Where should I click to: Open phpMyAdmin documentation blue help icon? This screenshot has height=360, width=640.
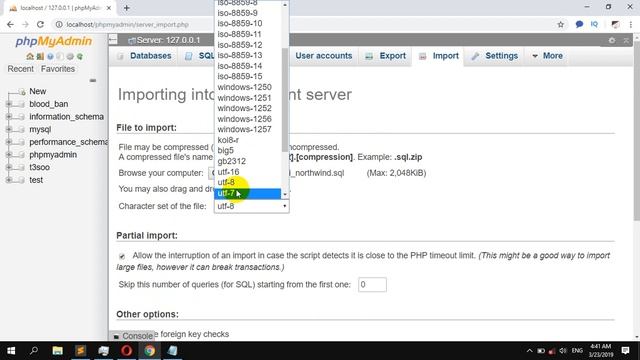coord(50,56)
